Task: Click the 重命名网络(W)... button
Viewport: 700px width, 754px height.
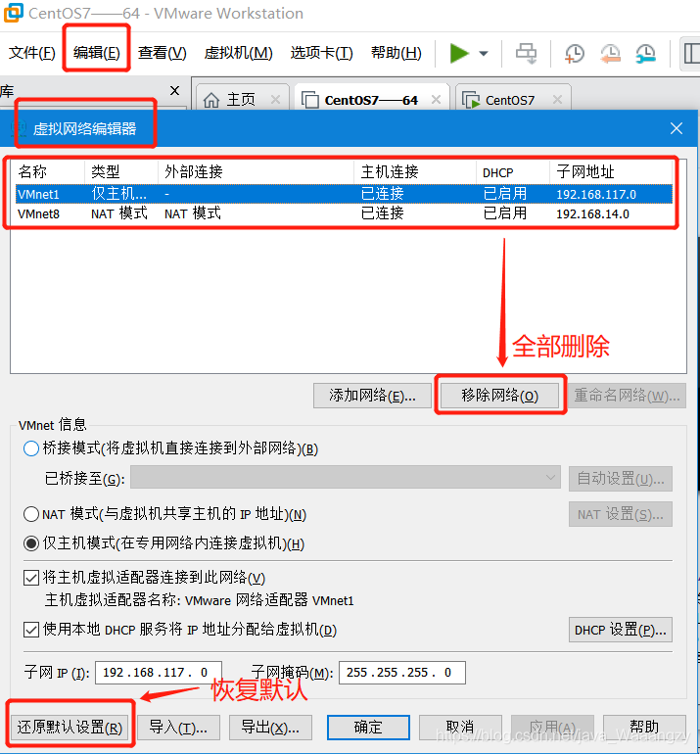Action: tap(627, 396)
